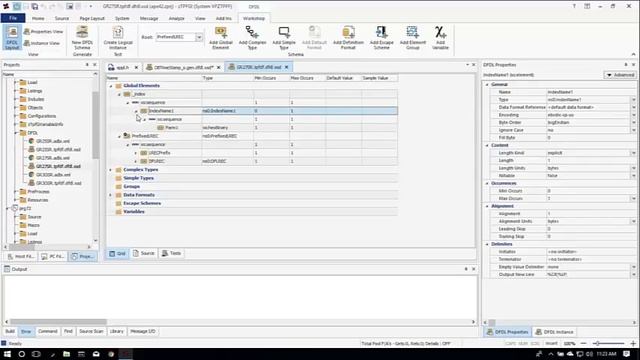Open the Page Layout ribbon tab
The height and width of the screenshot is (360, 640).
tap(92, 18)
